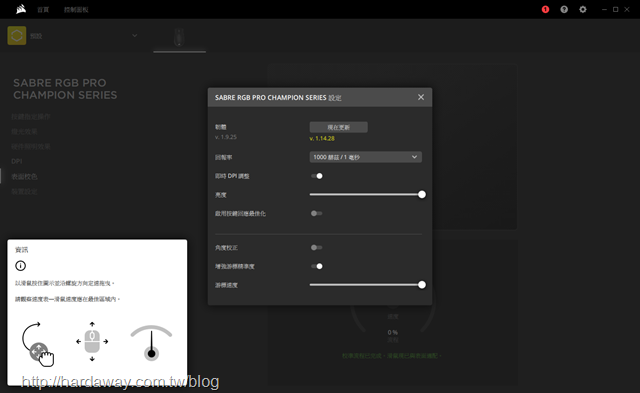Select the yellow default profile icon
The width and height of the screenshot is (640, 393).
click(x=17, y=36)
